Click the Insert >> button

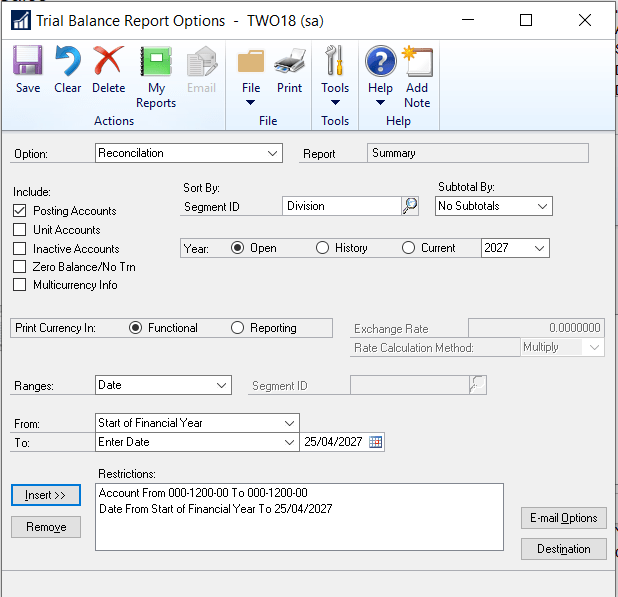point(46,495)
